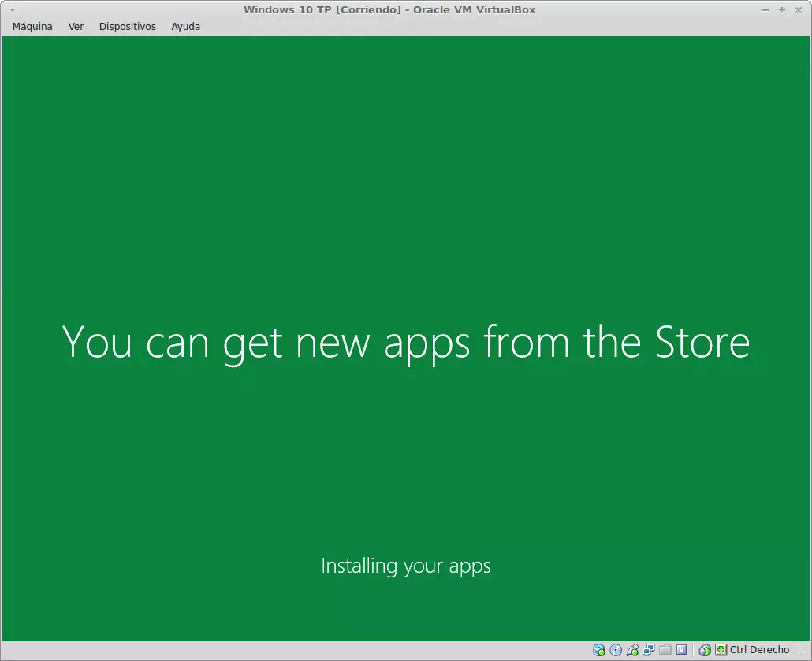
Task: Click the hard disk activity indicator
Action: [x=599, y=650]
